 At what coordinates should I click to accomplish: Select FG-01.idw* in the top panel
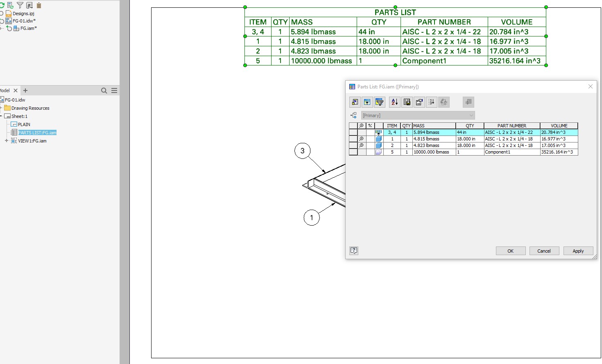24,21
